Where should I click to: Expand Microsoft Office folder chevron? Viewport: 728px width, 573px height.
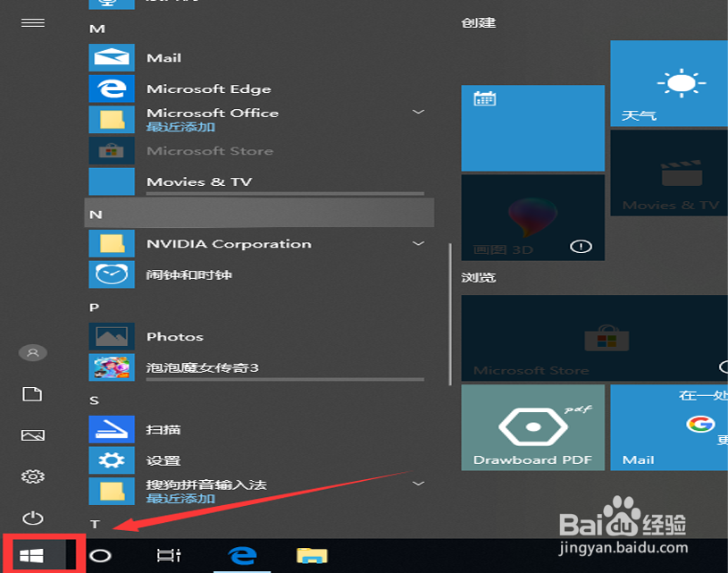coord(418,112)
